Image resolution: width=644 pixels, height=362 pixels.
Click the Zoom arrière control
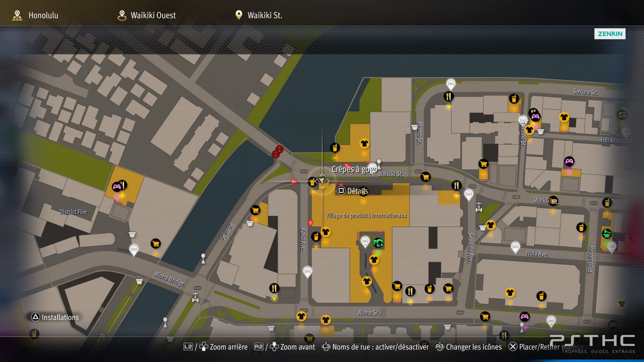click(x=216, y=347)
